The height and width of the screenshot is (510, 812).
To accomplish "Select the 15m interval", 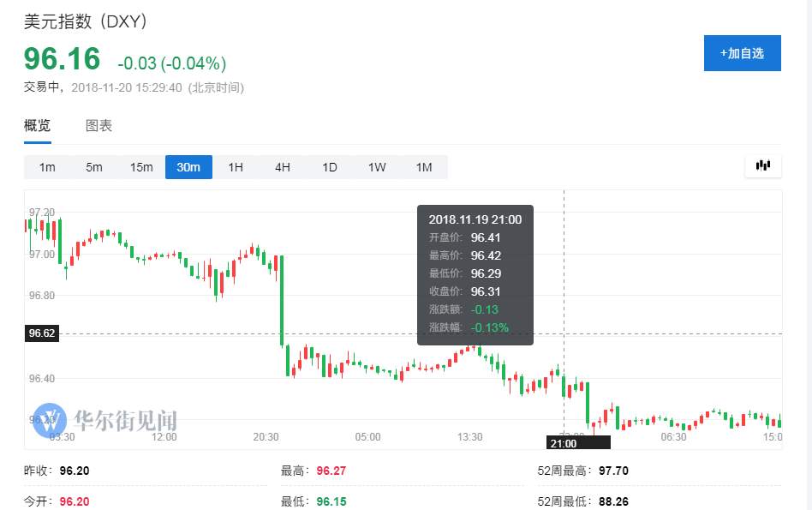I will 141,167.
